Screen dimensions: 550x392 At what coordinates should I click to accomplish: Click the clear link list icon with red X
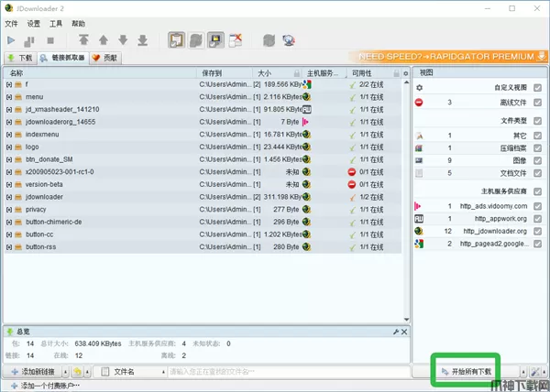coord(236,40)
